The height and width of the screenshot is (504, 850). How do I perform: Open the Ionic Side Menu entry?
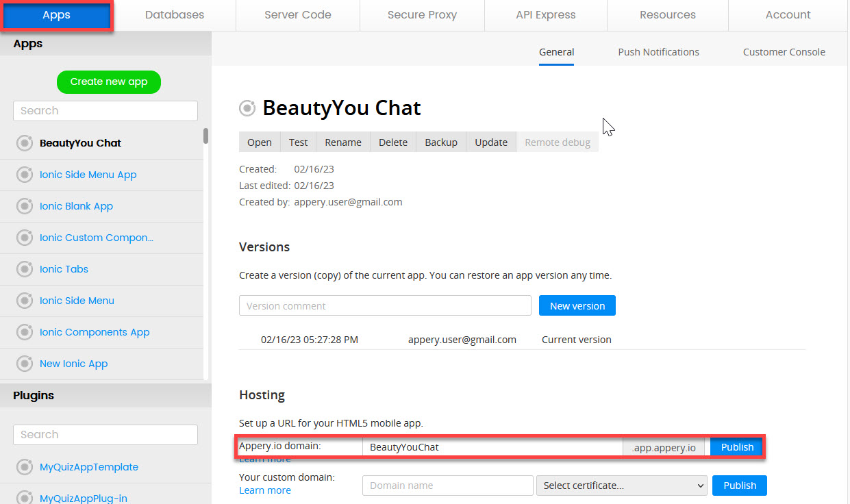[x=77, y=301]
